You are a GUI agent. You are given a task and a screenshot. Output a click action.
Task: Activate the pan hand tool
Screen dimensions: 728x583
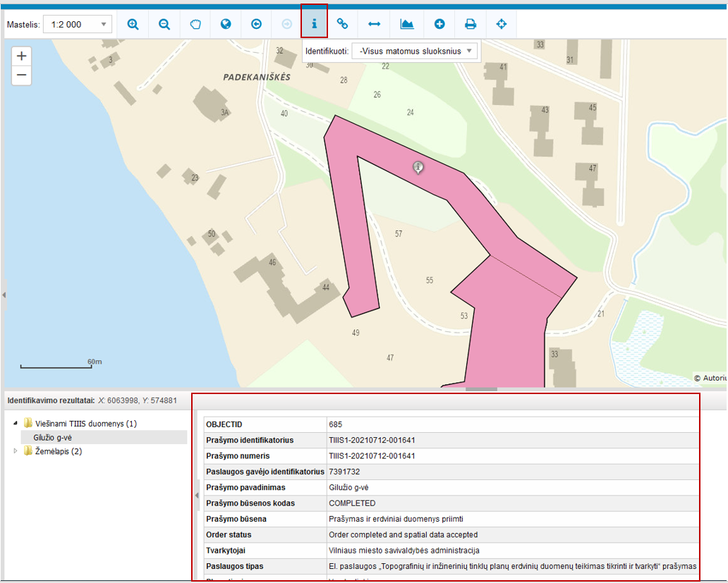[195, 24]
